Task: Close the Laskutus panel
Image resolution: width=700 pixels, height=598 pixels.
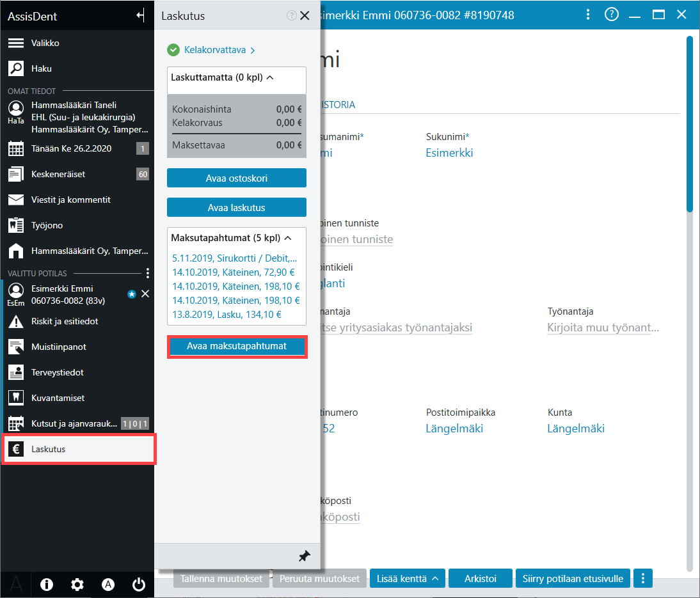Action: pos(305,15)
